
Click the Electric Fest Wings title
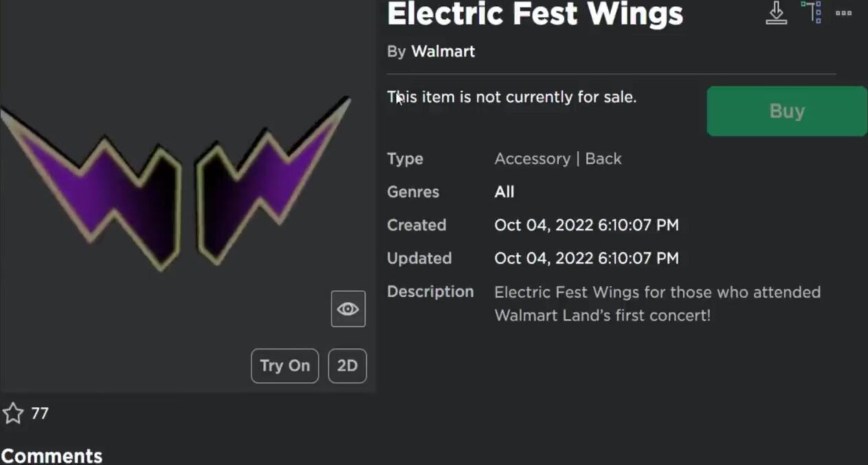pos(535,14)
